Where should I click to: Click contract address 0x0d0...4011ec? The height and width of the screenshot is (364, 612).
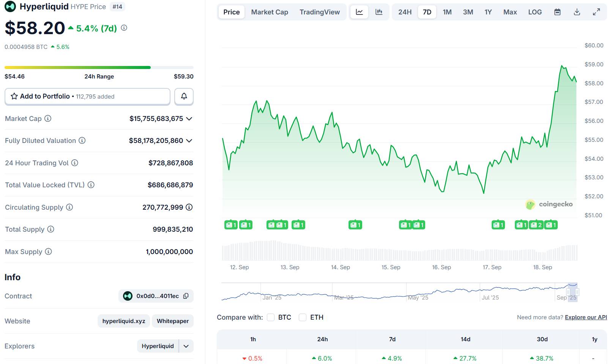158,296
